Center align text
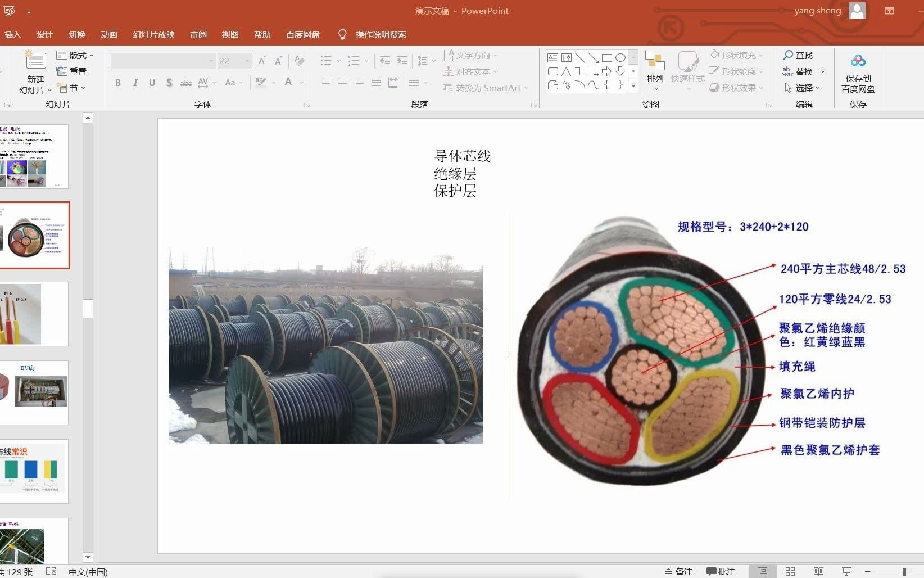This screenshot has height=578, width=924. pos(343,83)
